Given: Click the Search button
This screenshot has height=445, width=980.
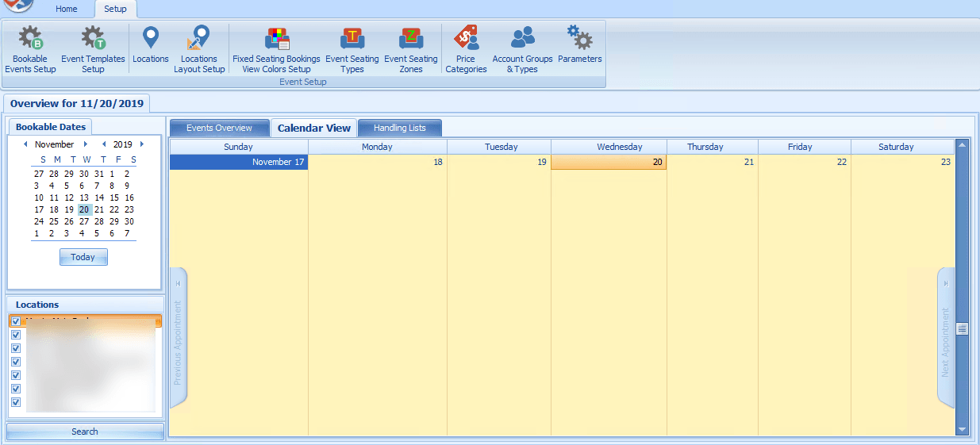Looking at the screenshot, I should 85,432.
